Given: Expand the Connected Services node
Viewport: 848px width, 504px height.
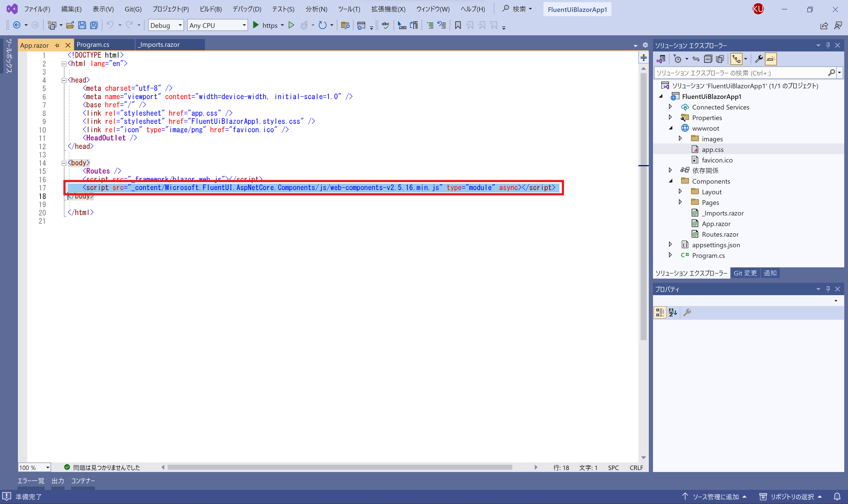Looking at the screenshot, I should 670,107.
